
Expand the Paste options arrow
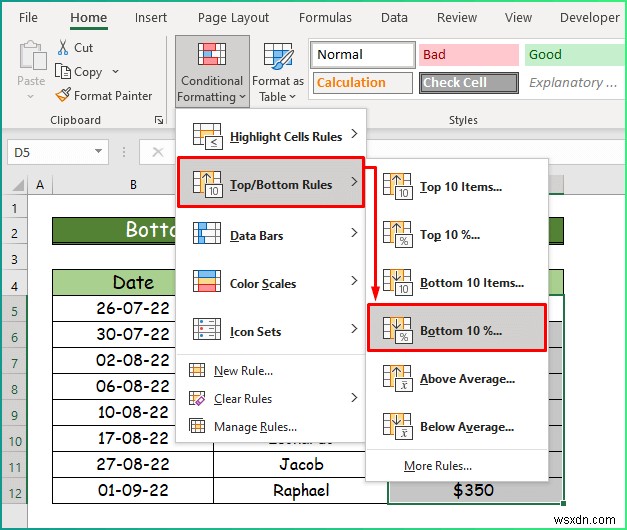30,97
